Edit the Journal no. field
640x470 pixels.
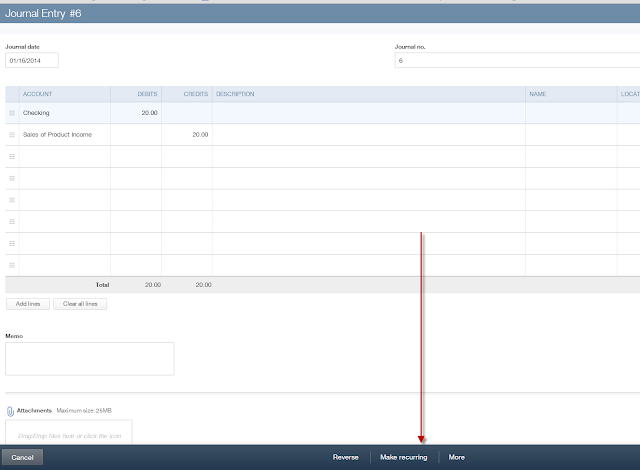point(517,60)
